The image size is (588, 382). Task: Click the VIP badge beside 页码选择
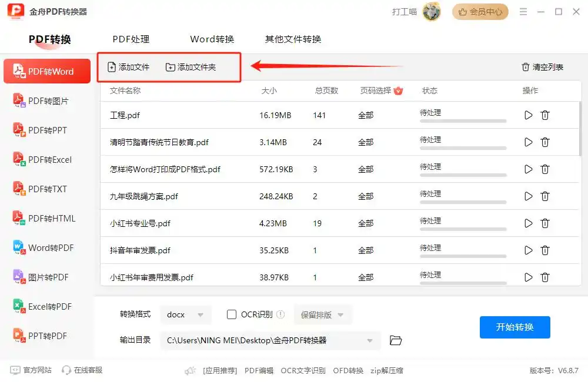click(398, 91)
